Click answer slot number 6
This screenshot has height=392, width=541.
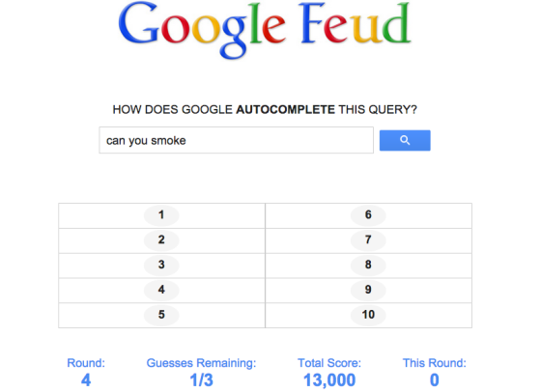[x=368, y=215]
